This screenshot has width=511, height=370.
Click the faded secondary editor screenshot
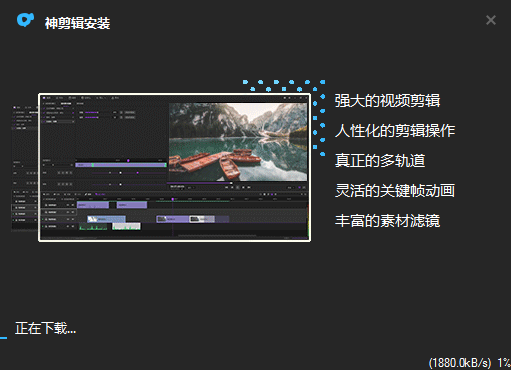(x=25, y=168)
